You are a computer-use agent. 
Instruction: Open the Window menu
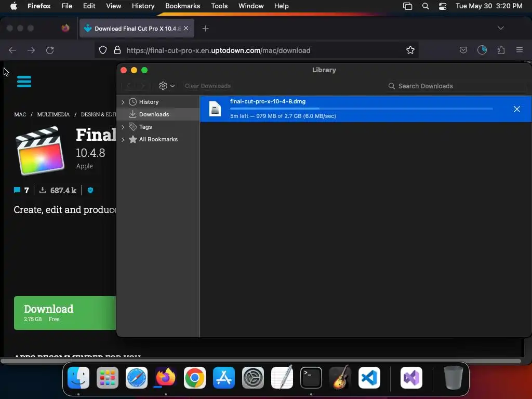coord(251,6)
